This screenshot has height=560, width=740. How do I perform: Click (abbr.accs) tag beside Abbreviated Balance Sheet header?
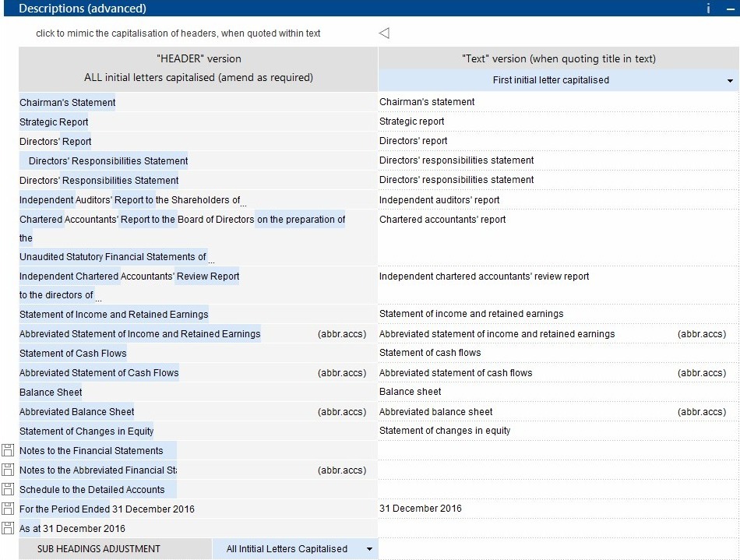pyautogui.click(x=342, y=412)
